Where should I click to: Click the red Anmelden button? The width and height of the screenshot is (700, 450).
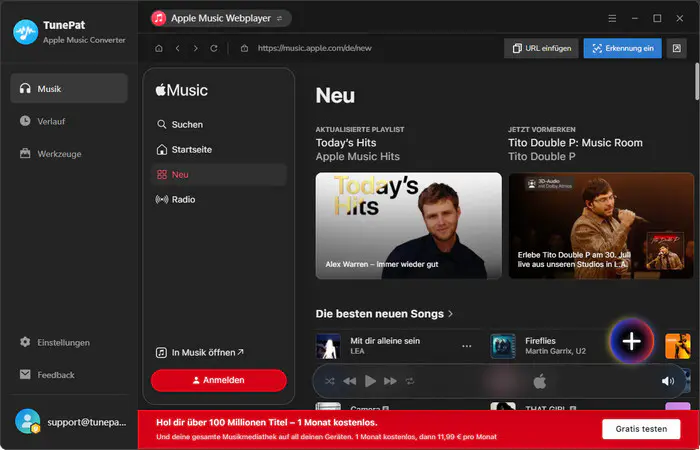pos(219,380)
